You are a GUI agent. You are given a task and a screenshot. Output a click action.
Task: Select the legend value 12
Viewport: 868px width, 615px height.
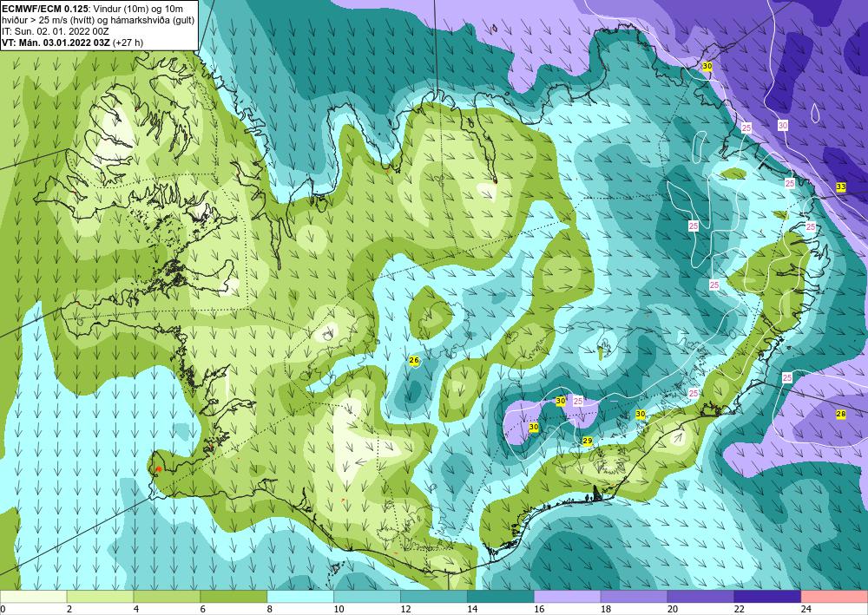point(405,609)
